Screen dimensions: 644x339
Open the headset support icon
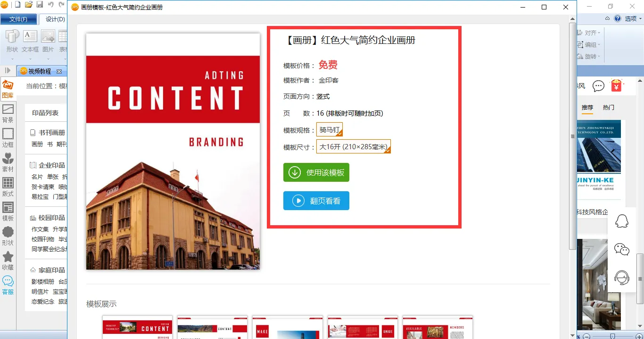tap(622, 278)
